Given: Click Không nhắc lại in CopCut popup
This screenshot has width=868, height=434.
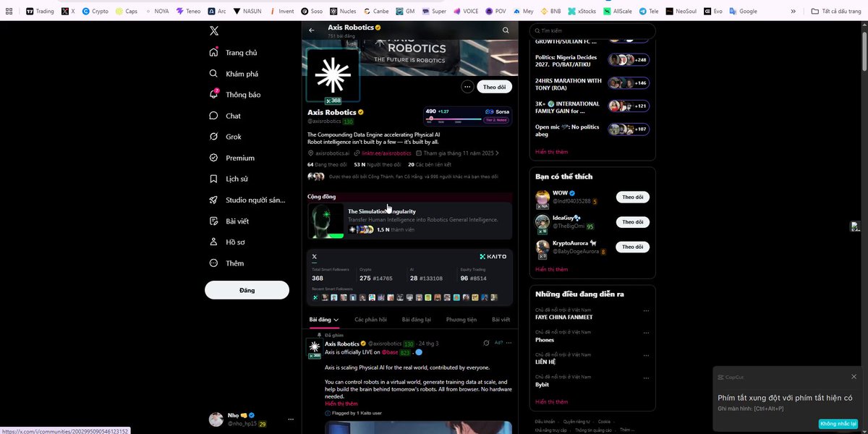Looking at the screenshot, I should coord(838,424).
